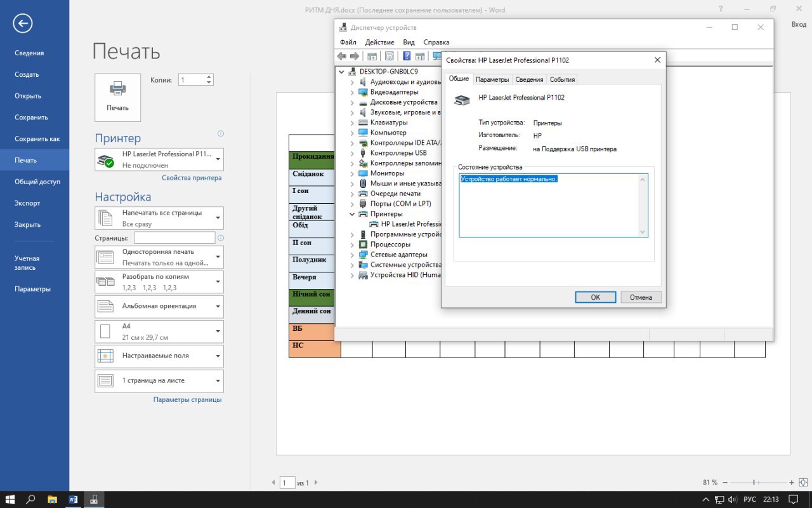Zoom out with minus icon in Word
The width and height of the screenshot is (812, 508).
725,483
